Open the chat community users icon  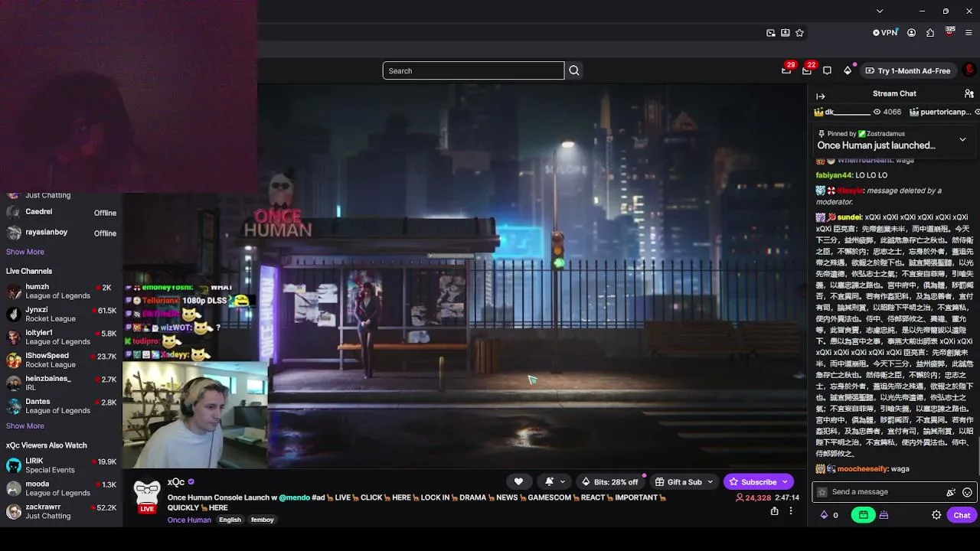969,93
